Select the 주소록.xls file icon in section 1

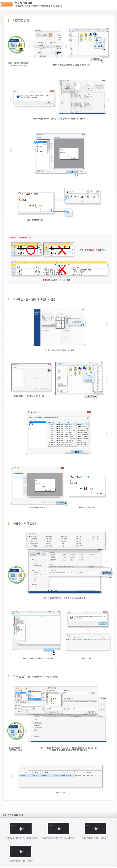98,43
